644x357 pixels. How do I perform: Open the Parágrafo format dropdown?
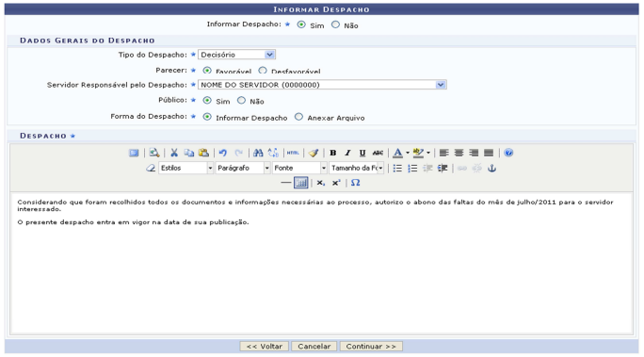click(242, 168)
